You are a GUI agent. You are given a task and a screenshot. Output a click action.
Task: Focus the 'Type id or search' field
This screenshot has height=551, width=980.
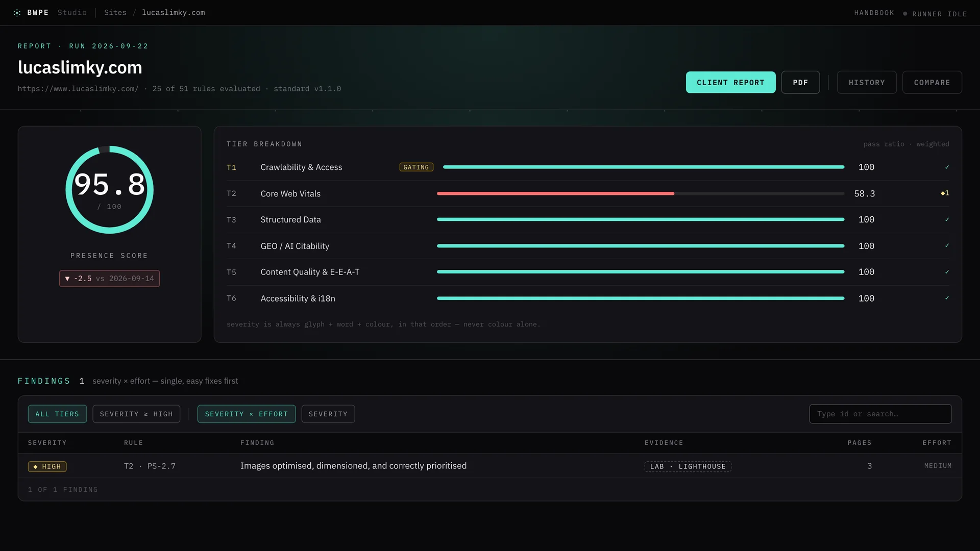coord(880,414)
